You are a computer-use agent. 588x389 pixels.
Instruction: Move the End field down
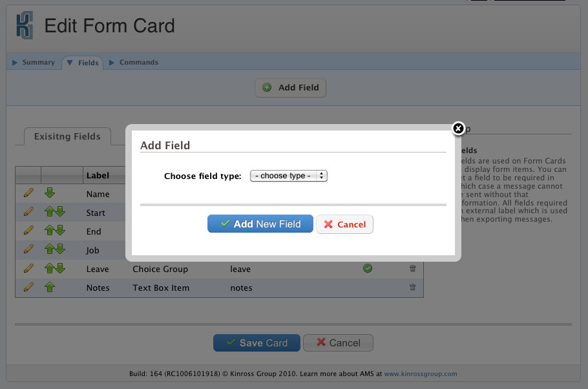tap(61, 231)
